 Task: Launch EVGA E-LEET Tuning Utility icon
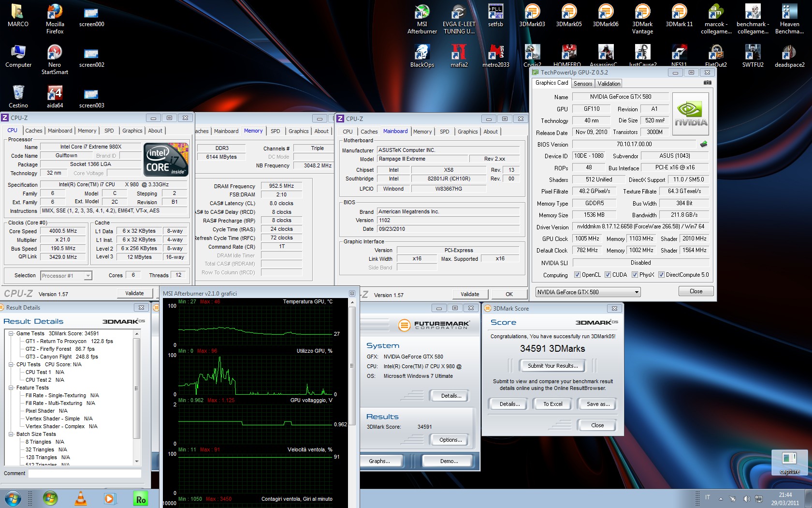tap(459, 18)
